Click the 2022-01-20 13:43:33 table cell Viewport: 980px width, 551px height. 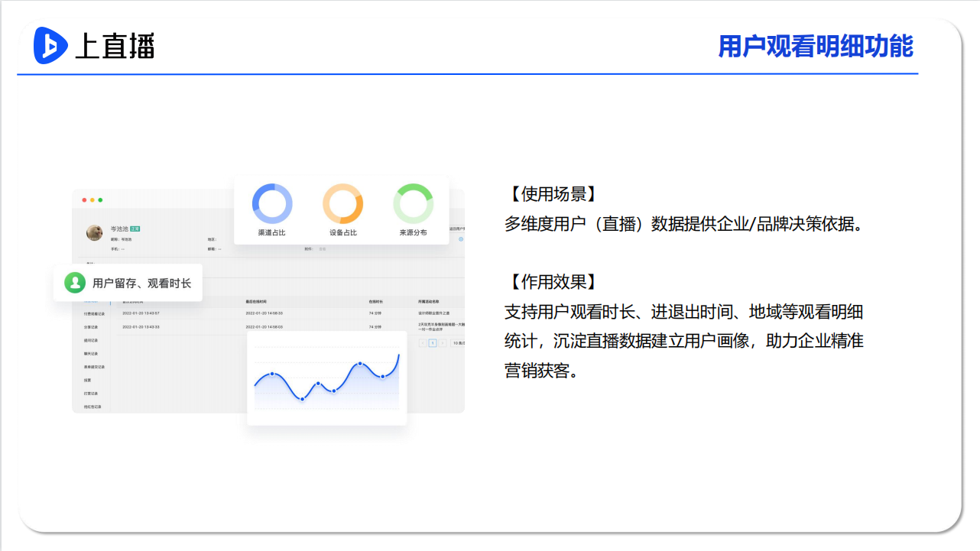click(x=141, y=326)
